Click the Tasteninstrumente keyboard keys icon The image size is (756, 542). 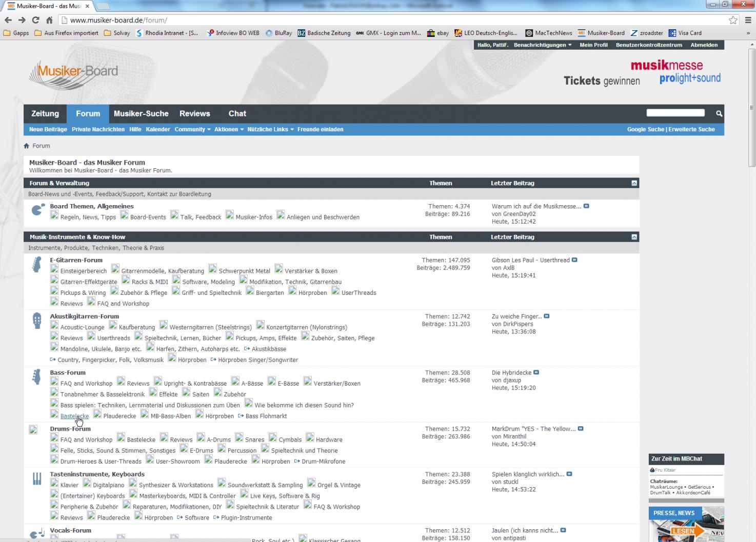tap(37, 478)
